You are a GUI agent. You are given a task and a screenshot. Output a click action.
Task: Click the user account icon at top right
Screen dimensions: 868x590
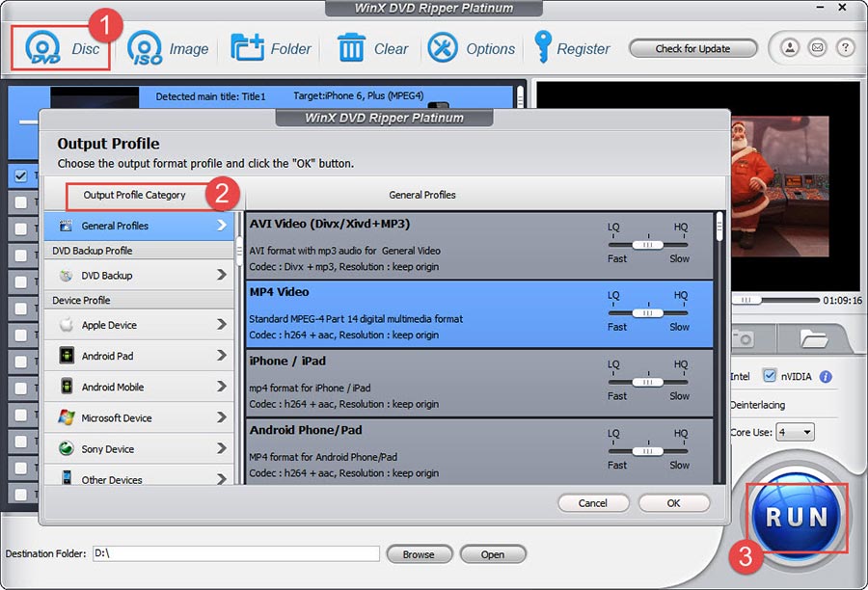[790, 48]
